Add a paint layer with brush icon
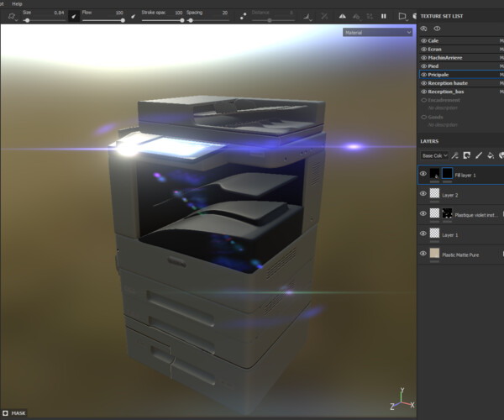This screenshot has height=420, width=504. [479, 155]
